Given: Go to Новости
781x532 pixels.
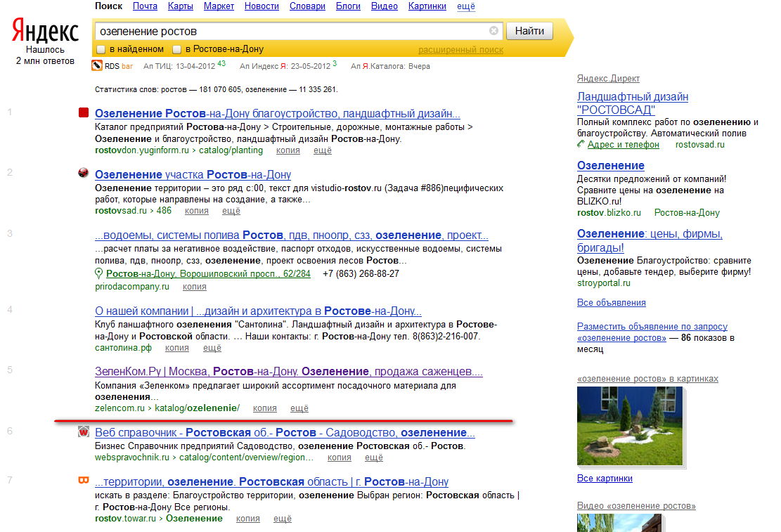Looking at the screenshot, I should tap(262, 6).
